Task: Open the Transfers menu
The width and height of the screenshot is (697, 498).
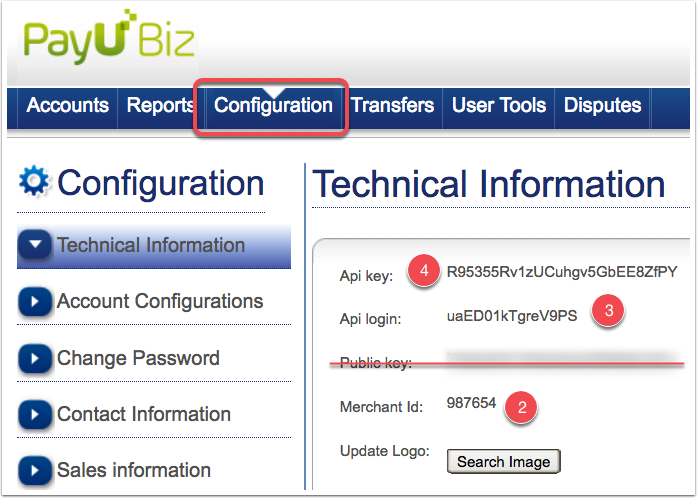Action: point(393,105)
